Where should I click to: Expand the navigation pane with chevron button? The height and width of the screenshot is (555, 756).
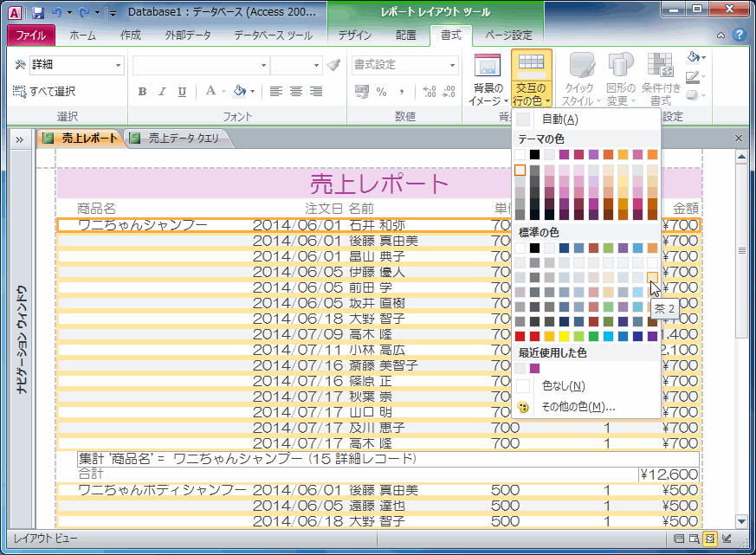tap(19, 139)
